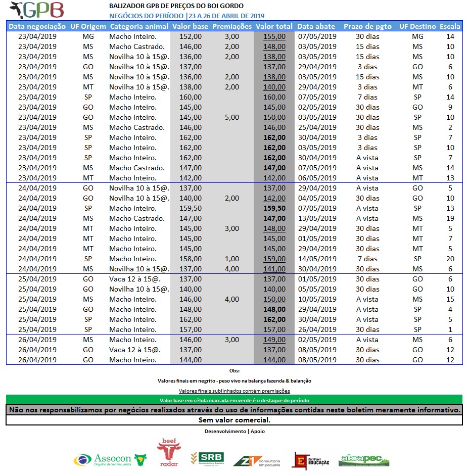The width and height of the screenshot is (469, 476).
Task: Click the Z1 consultoria em pecuária logo
Action: 256,459
